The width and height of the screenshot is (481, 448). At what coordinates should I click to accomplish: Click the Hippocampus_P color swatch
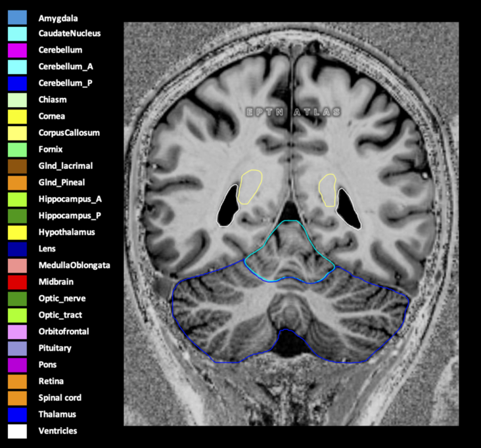click(x=17, y=216)
